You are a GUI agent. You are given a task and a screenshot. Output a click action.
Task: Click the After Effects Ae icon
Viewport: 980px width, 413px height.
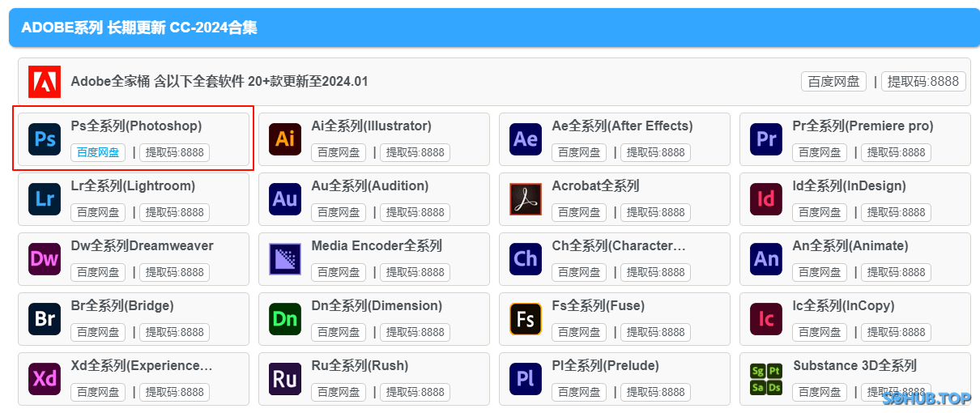click(x=526, y=139)
